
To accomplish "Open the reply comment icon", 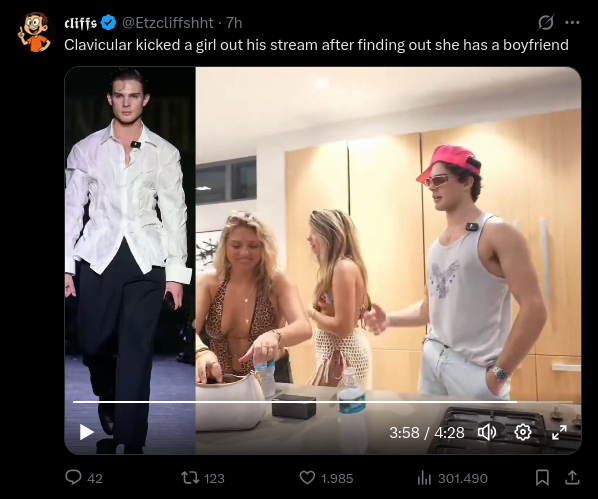I will pos(73,478).
